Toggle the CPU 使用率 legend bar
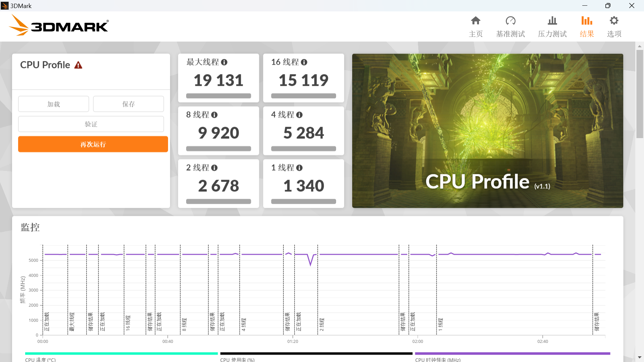 [x=316, y=354]
